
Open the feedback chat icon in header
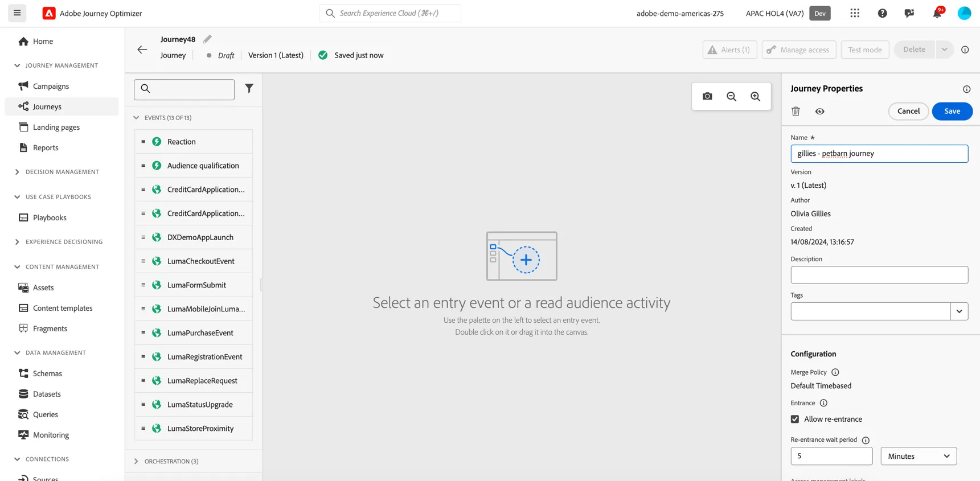[x=909, y=13]
